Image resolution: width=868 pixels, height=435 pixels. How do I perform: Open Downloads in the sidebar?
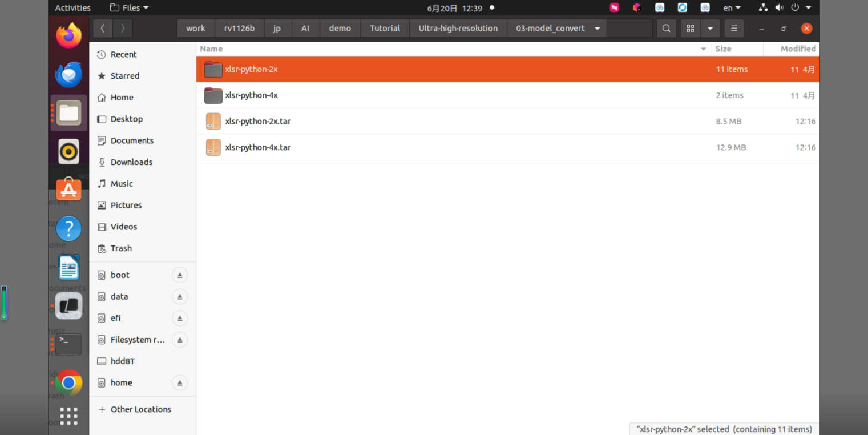pos(143,162)
